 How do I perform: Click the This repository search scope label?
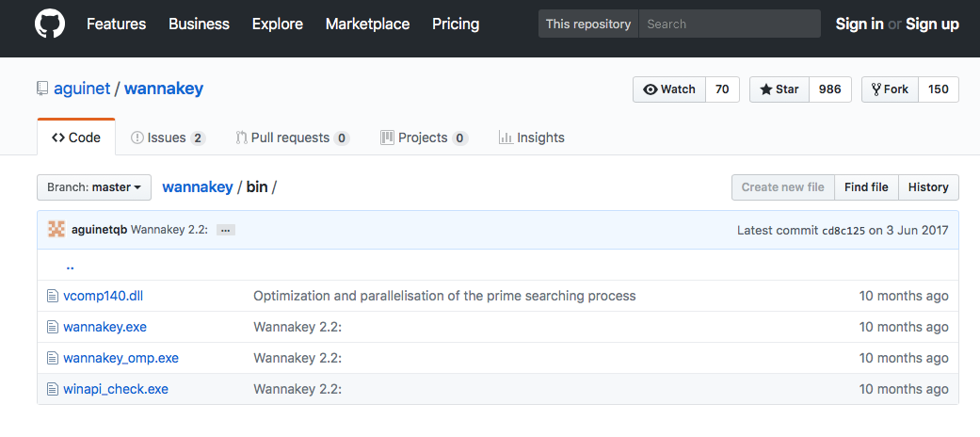point(588,24)
